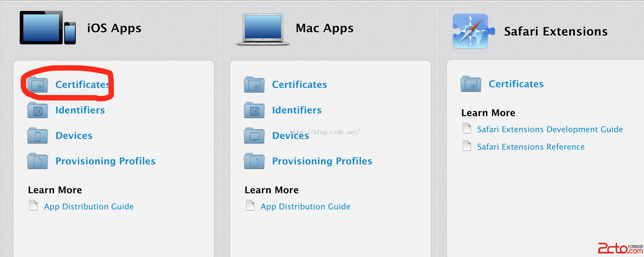Viewport: 644px width, 257px height.
Task: Click the Mac Provisioning Profiles folder icon
Action: 254,161
